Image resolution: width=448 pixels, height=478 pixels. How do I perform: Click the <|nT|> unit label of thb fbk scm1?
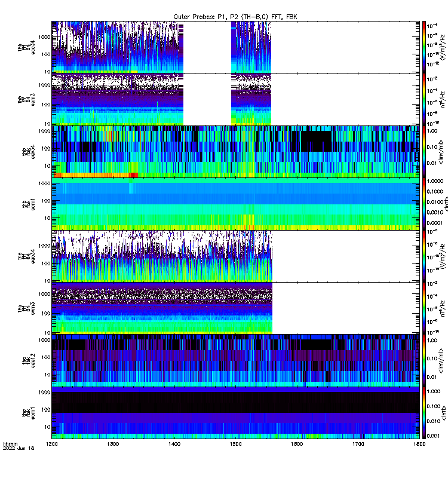point(446,204)
